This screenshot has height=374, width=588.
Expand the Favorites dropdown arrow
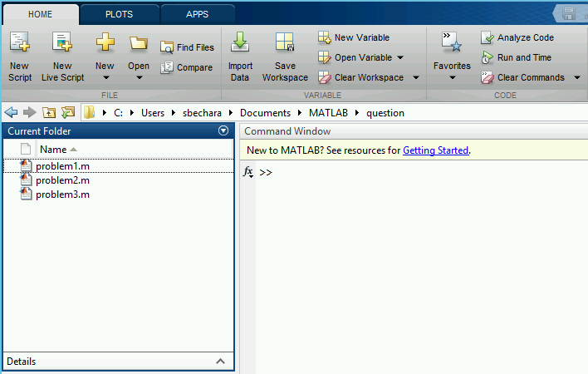(453, 77)
